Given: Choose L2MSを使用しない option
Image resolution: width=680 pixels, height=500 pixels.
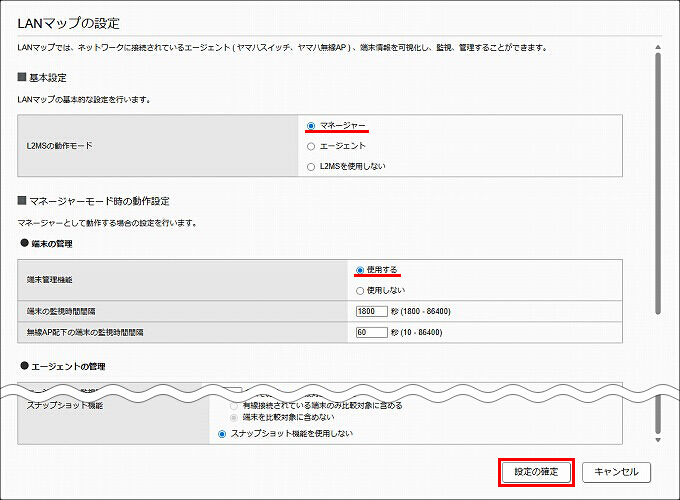Looking at the screenshot, I should point(311,167).
